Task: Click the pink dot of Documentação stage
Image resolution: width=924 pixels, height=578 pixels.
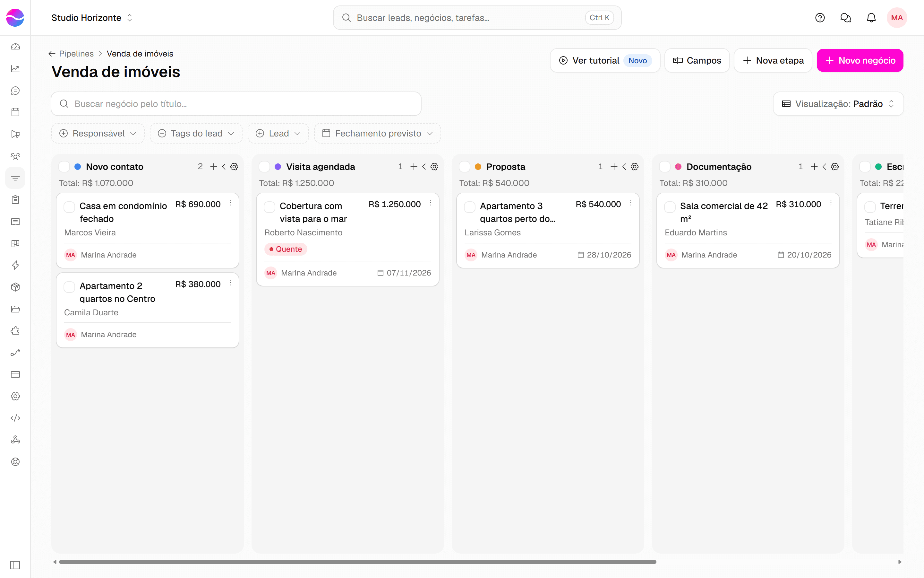Action: pyautogui.click(x=678, y=167)
